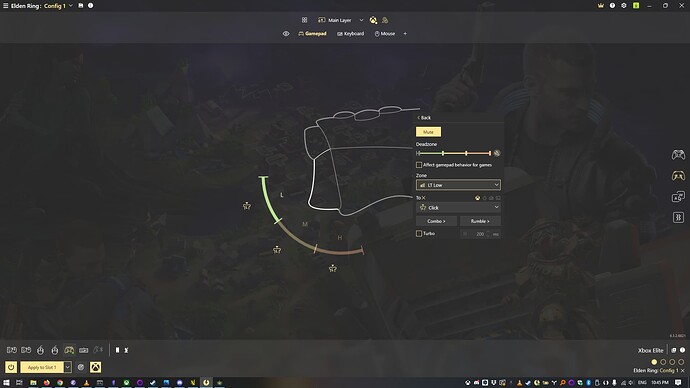Image resolution: width=690 pixels, height=388 pixels.
Task: Open the config info icon in title bar
Action: (91, 6)
